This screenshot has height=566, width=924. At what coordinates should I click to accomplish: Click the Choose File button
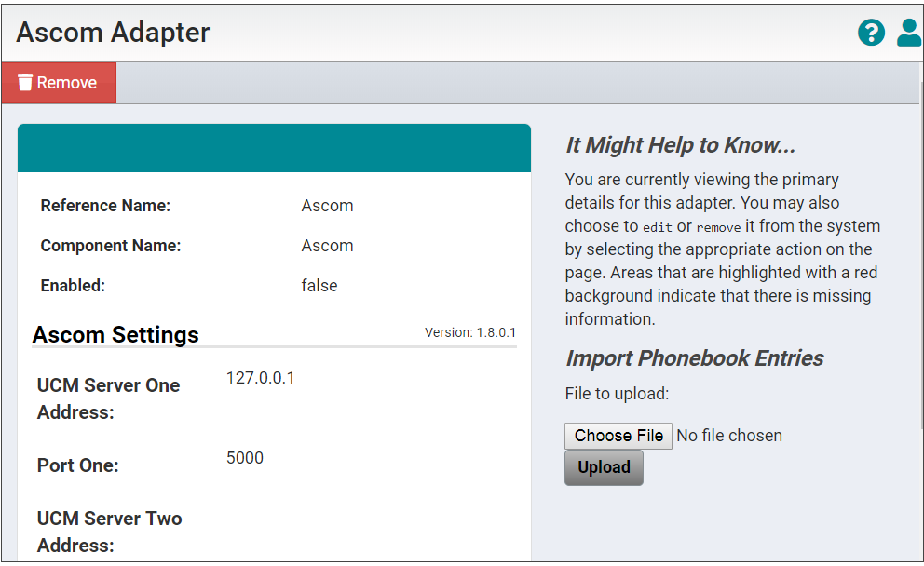pos(618,436)
